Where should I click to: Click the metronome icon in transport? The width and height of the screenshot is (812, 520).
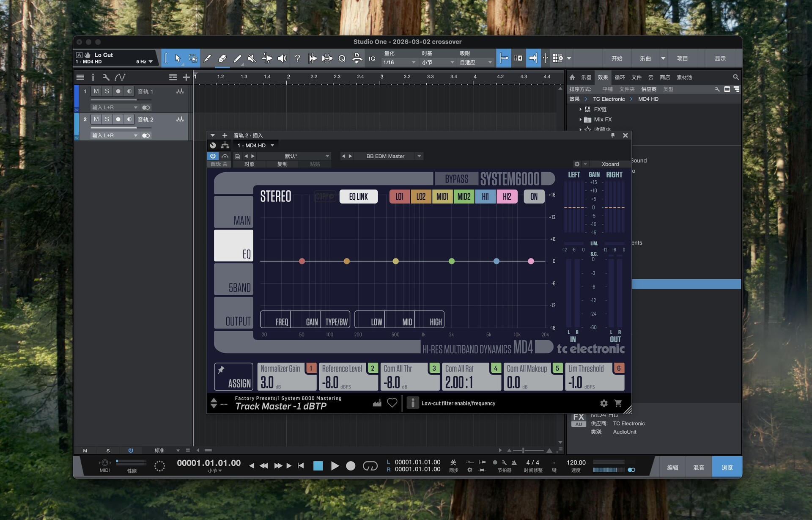(x=514, y=462)
